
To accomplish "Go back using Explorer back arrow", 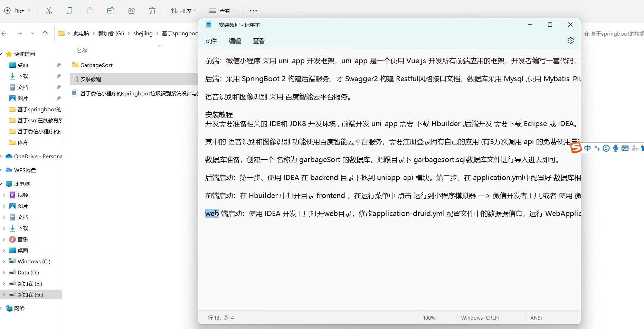I will point(4,34).
